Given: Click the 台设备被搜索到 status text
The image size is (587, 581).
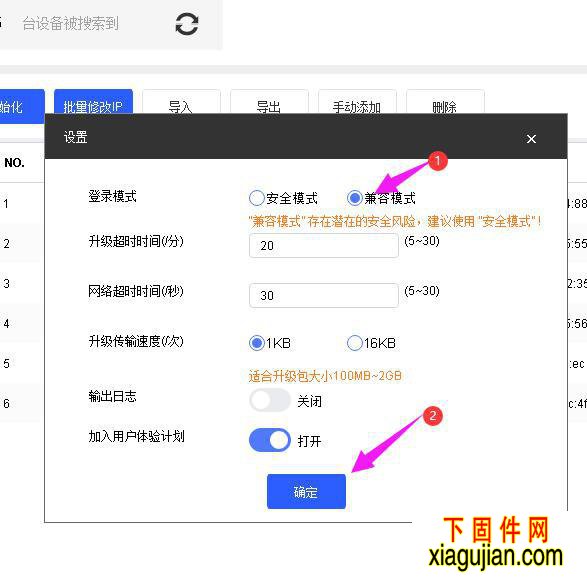Looking at the screenshot, I should point(70,24).
